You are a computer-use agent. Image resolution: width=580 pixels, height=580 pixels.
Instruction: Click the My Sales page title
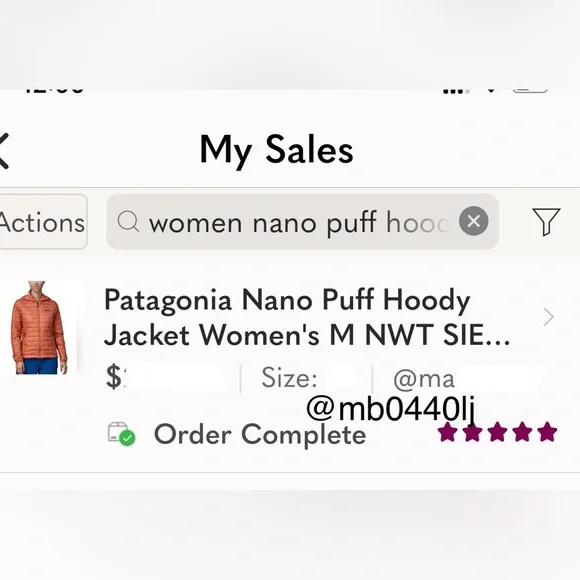(x=276, y=150)
